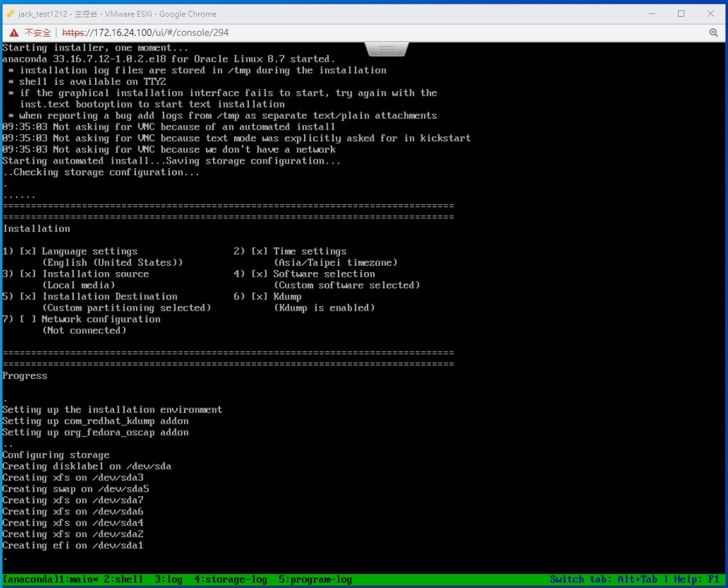728x588 pixels.
Task: Select the anaconda 1:main tab
Action: 49,580
